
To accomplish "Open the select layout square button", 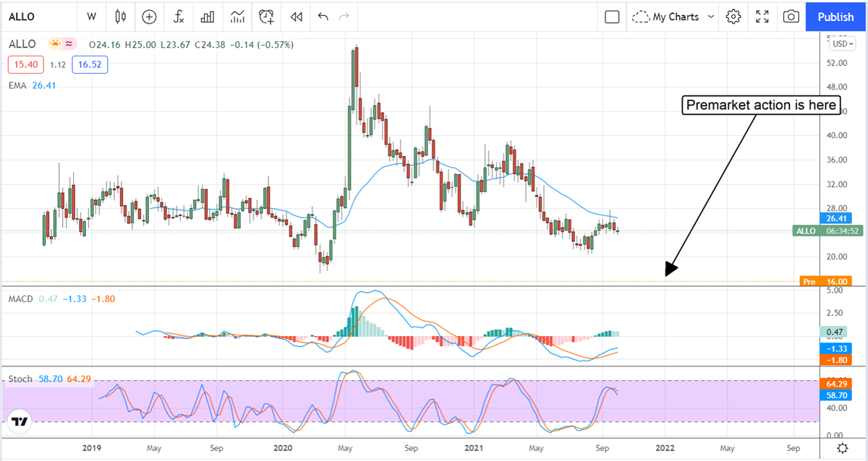I will pyautogui.click(x=612, y=16).
